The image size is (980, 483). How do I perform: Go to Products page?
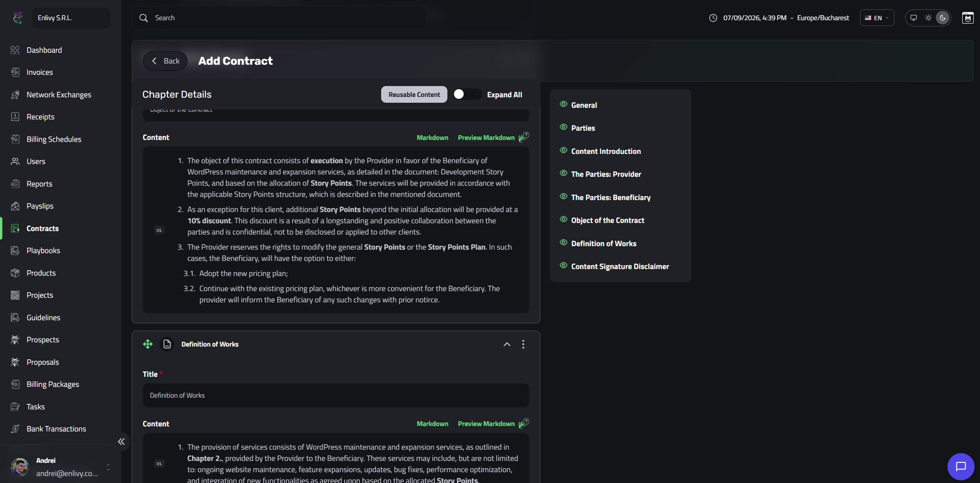pos(41,273)
